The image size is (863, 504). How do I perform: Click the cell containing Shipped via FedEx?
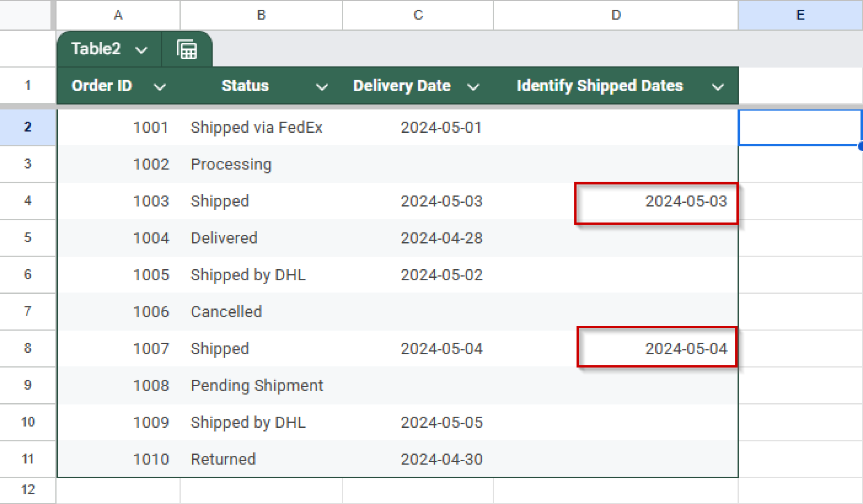pyautogui.click(x=257, y=127)
